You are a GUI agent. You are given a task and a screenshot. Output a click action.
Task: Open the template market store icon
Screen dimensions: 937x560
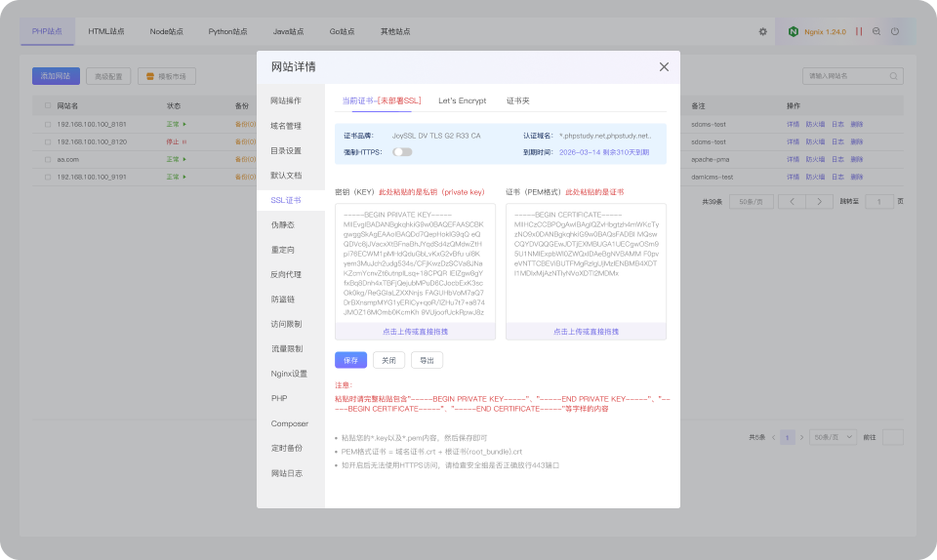150,76
